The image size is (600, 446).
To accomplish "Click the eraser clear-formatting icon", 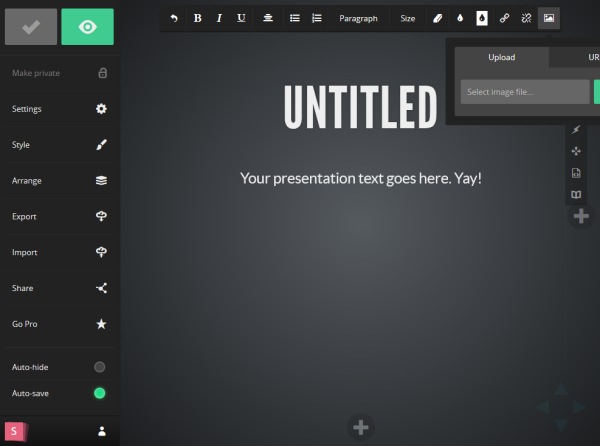I will [x=436, y=18].
